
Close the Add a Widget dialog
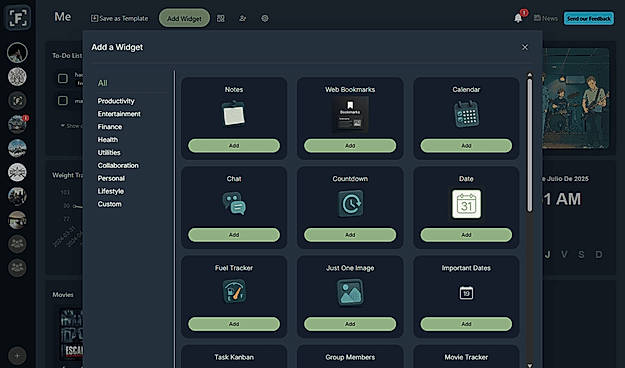[x=525, y=47]
